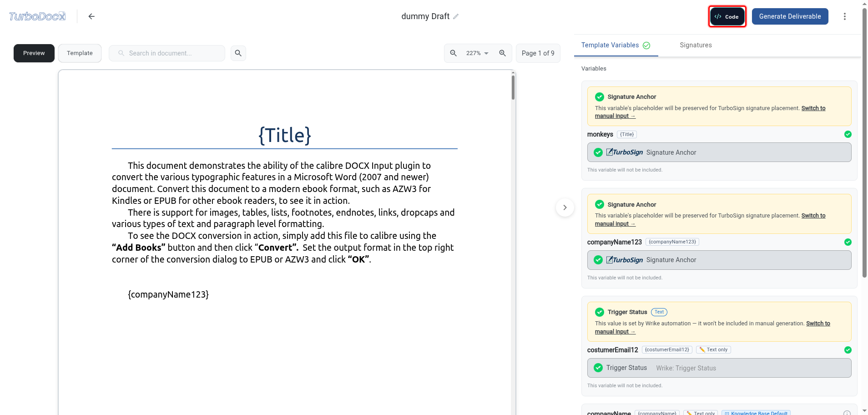Select the Signature Anchor field under monkeys
Viewport: 868px width, 415px height.
pyautogui.click(x=719, y=152)
